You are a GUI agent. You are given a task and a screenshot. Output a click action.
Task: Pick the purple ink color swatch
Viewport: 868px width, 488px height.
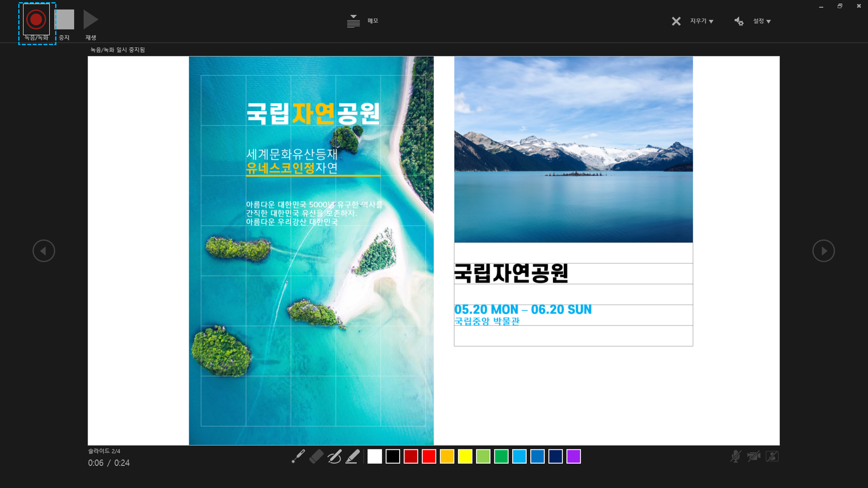coord(573,456)
